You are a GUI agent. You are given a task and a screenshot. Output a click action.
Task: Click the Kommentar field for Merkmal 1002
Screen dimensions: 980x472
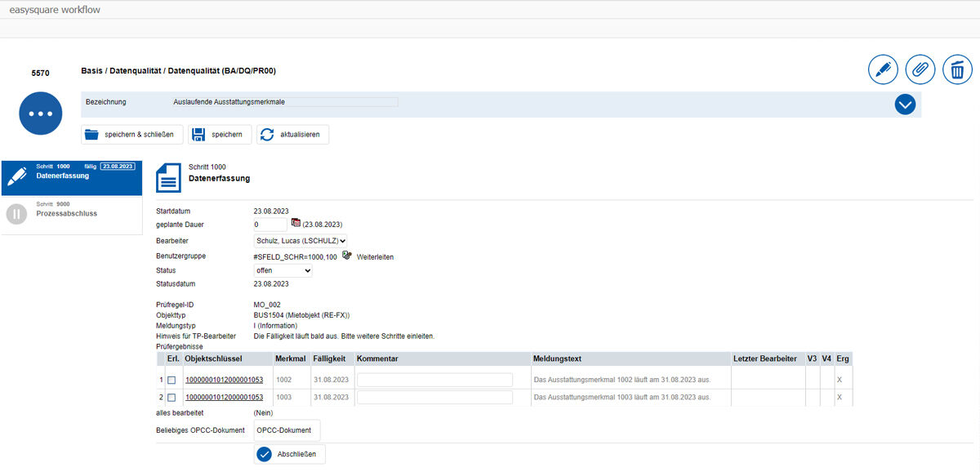coord(434,380)
